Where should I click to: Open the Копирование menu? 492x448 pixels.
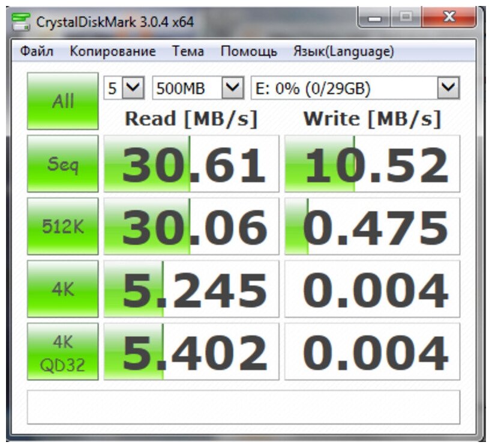pos(113,51)
